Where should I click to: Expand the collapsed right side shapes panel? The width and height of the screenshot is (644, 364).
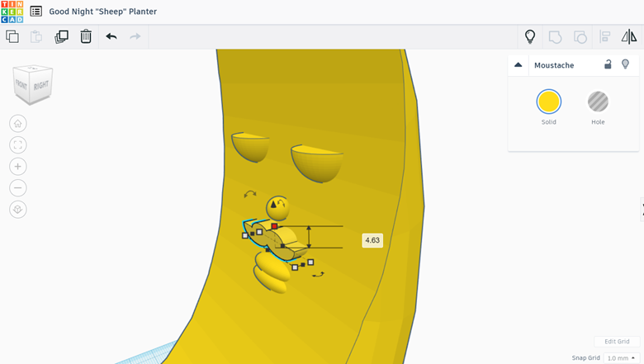pyautogui.click(x=642, y=210)
